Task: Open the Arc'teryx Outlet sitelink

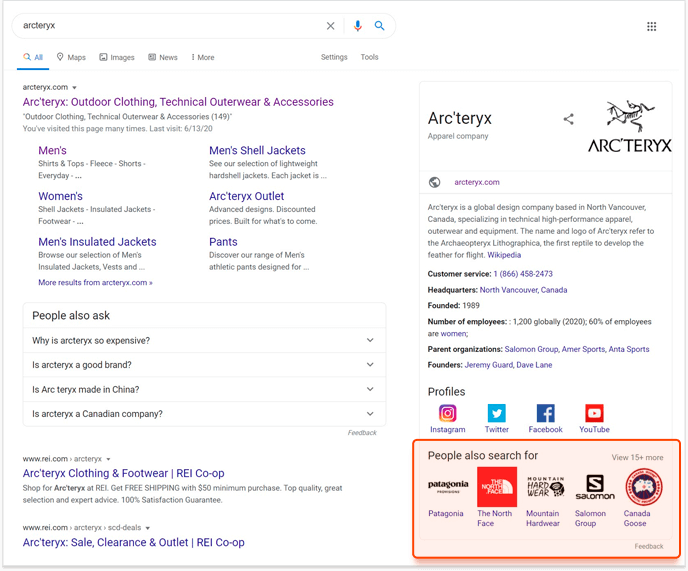Action: pos(247,196)
